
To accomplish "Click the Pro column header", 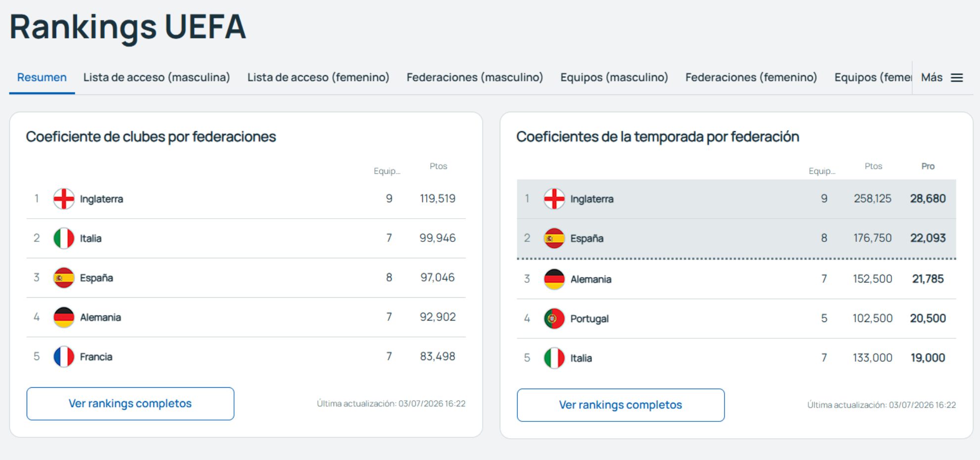I will [928, 166].
